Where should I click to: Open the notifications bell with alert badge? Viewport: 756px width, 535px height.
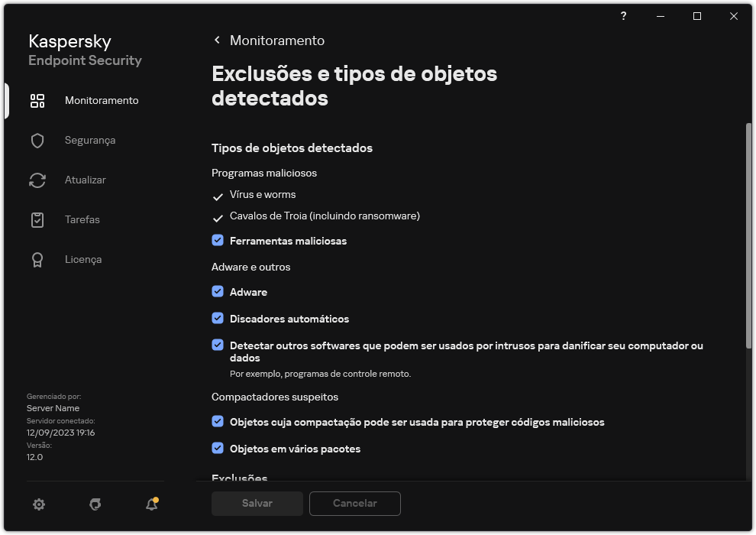click(x=150, y=504)
